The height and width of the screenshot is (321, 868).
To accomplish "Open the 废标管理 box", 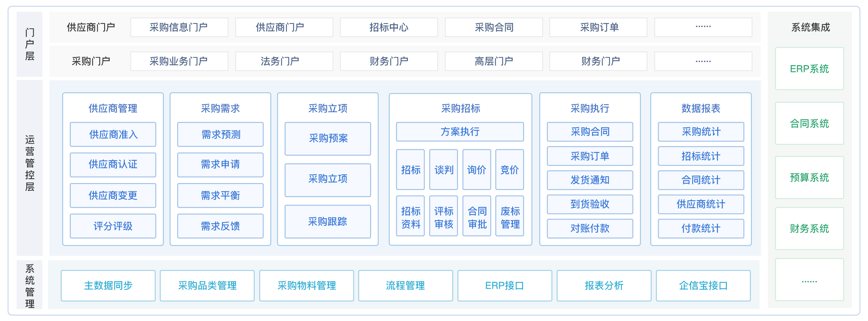I will point(510,217).
